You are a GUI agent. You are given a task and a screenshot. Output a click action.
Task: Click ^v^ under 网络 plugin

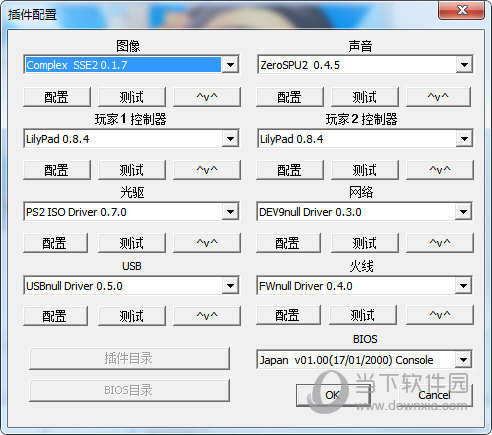pyautogui.click(x=440, y=243)
